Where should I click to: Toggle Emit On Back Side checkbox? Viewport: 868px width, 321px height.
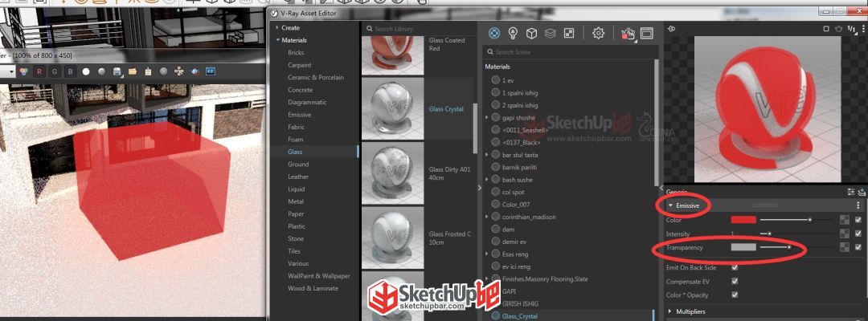(735, 267)
